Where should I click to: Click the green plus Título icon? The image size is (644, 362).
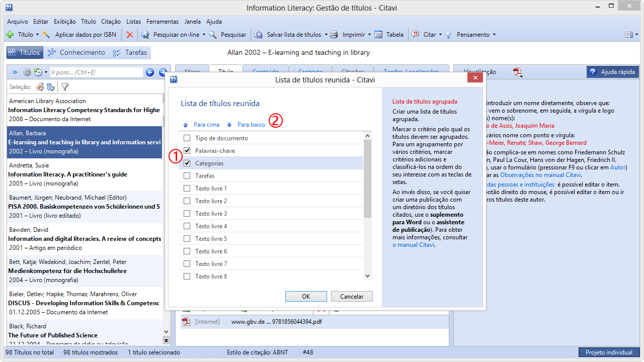pyautogui.click(x=10, y=35)
